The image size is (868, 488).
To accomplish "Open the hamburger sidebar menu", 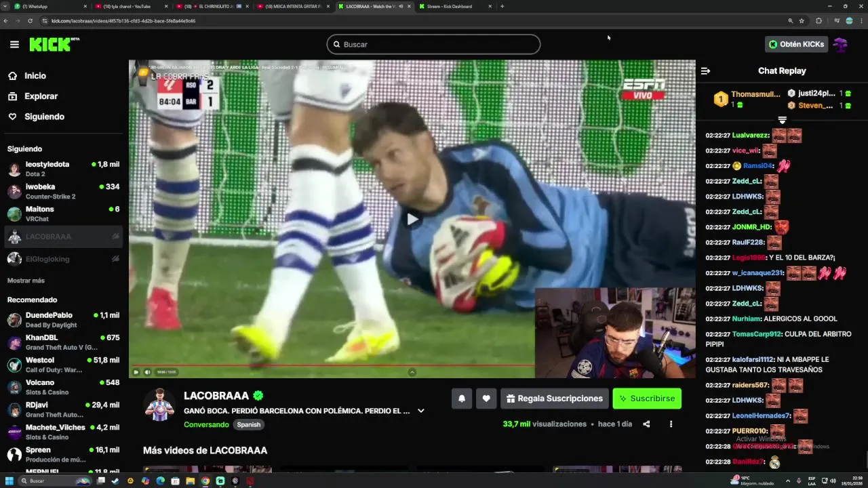I will pyautogui.click(x=14, y=45).
